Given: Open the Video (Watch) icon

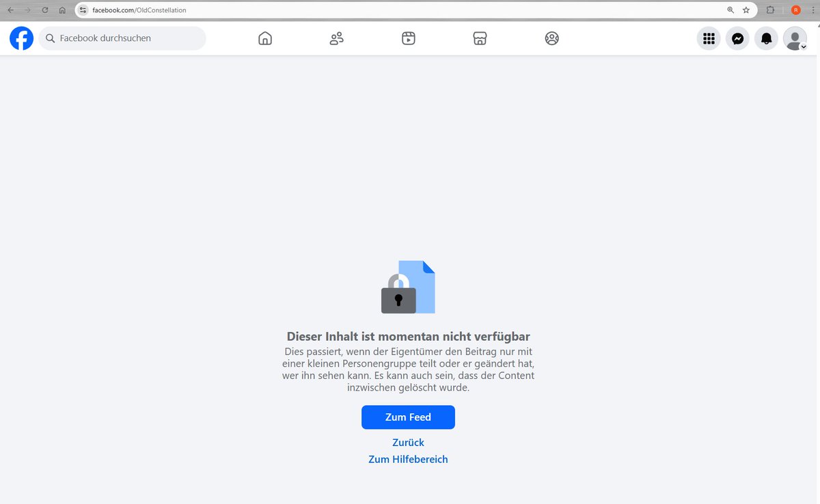Looking at the screenshot, I should (x=409, y=38).
